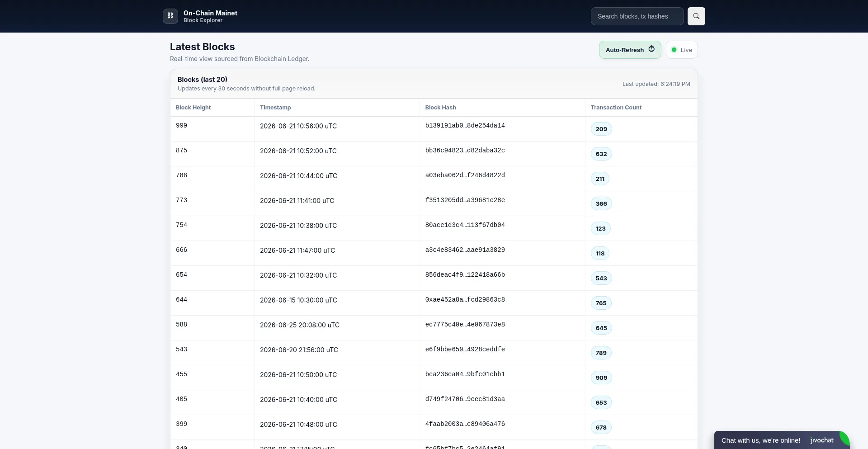Focus the Search blocks, tx hashes field
Viewport: 868px width, 449px height.
pos(637,16)
